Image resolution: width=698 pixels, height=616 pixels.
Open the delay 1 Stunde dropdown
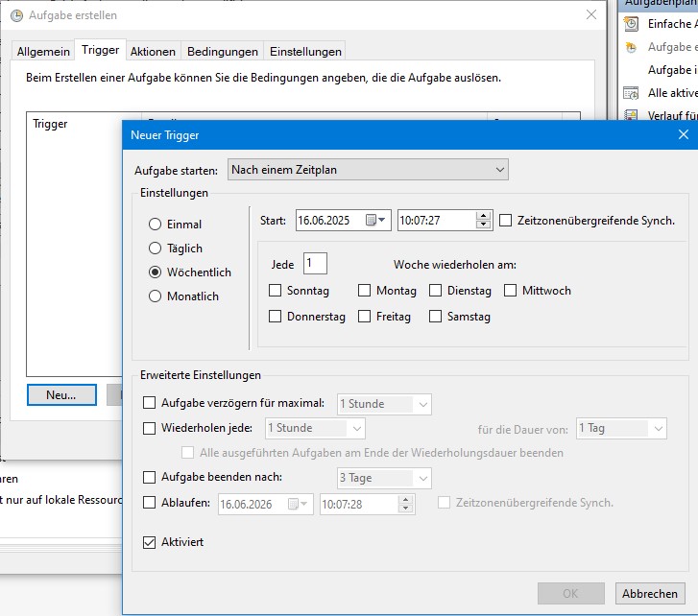(384, 404)
